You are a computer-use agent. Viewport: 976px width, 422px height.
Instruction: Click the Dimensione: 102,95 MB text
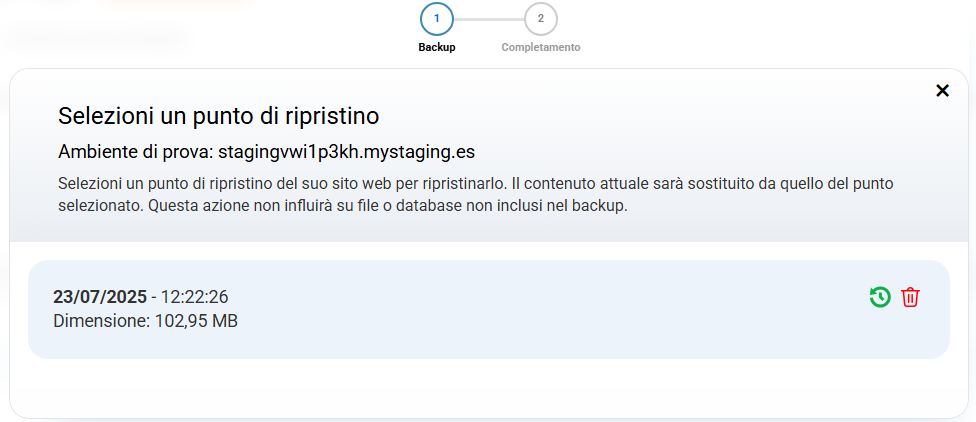tap(145, 321)
